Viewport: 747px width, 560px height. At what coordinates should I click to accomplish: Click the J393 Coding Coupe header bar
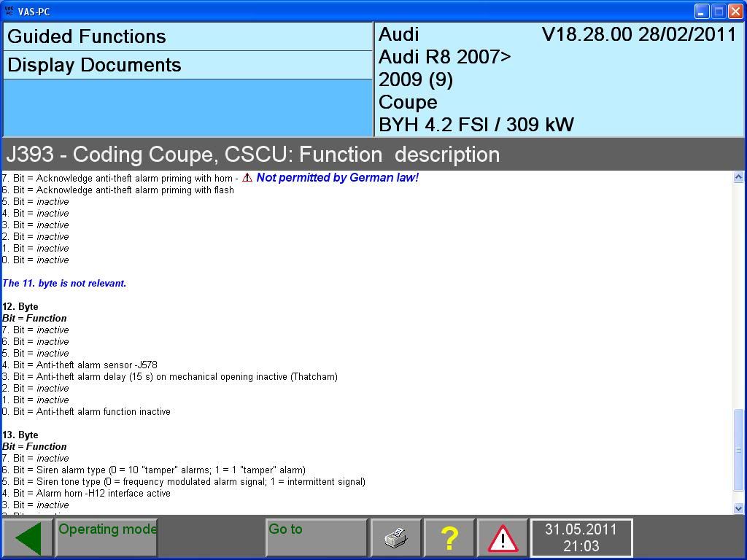(252, 155)
